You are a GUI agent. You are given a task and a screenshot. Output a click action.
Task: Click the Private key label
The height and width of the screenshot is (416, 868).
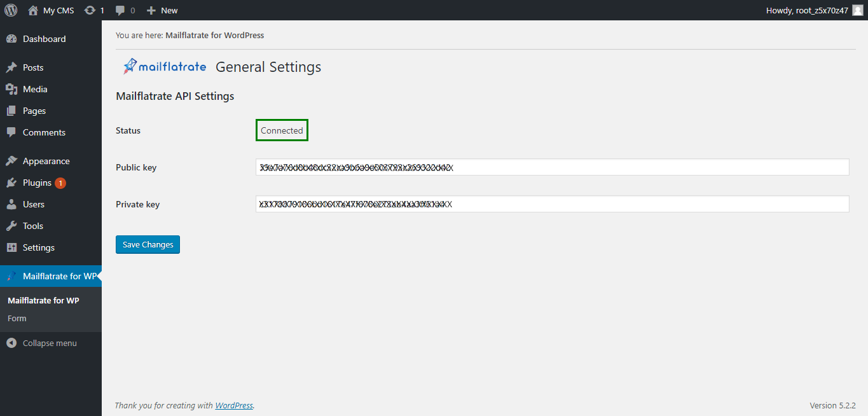[137, 204]
